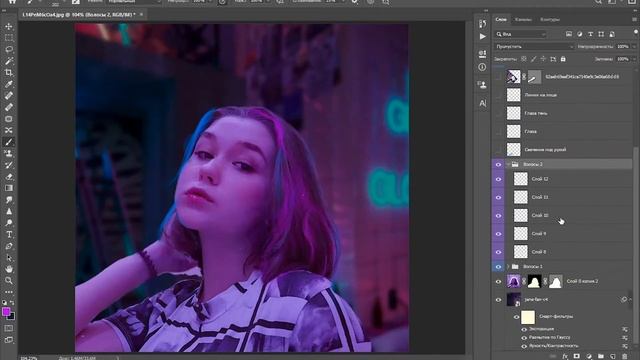Select the History Brush tool
This screenshot has width=640, height=360.
tap(9, 165)
